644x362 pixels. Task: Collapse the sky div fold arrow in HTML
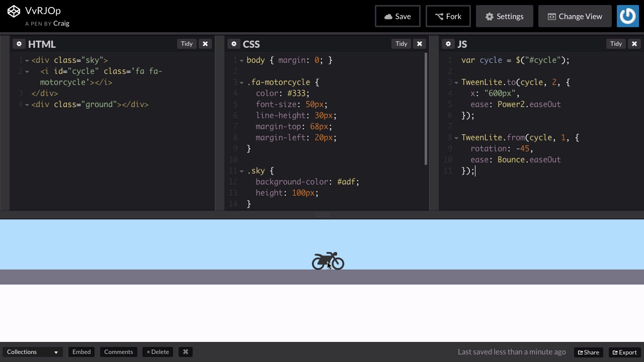(x=27, y=60)
